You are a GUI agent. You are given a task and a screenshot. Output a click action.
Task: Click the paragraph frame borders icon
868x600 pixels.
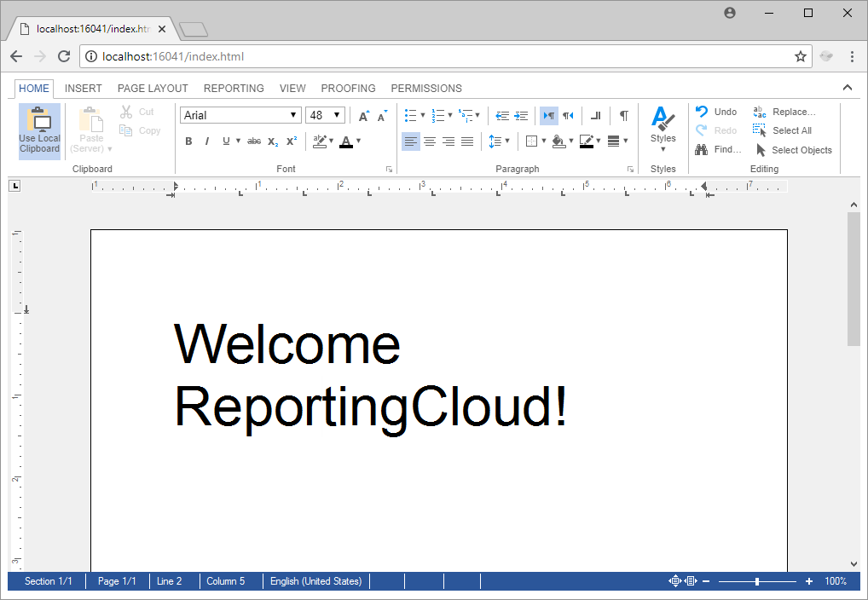(x=531, y=141)
